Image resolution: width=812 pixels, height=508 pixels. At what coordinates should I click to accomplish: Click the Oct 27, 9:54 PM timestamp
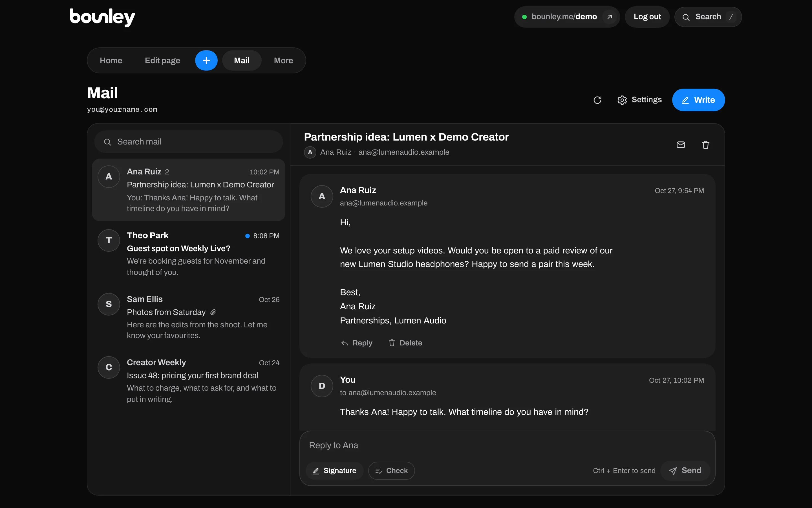coord(679,191)
